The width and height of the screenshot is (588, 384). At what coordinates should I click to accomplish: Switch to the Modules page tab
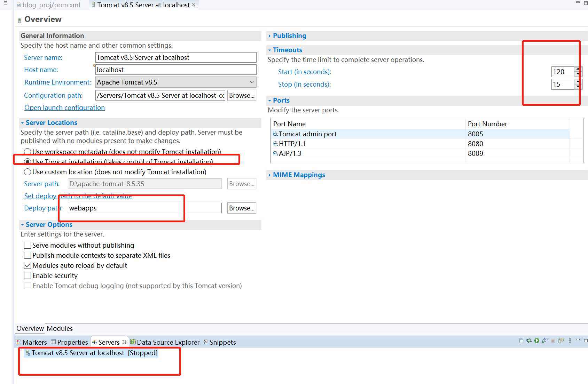click(x=60, y=328)
